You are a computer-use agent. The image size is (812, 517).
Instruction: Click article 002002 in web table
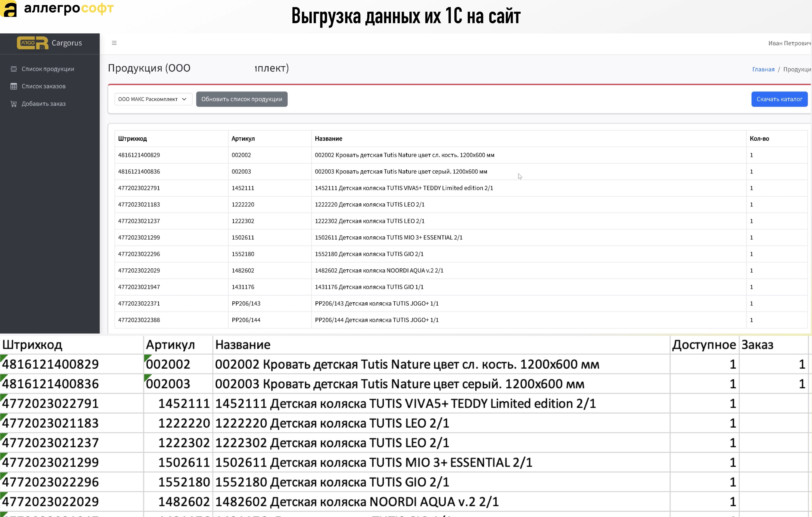[x=241, y=155]
